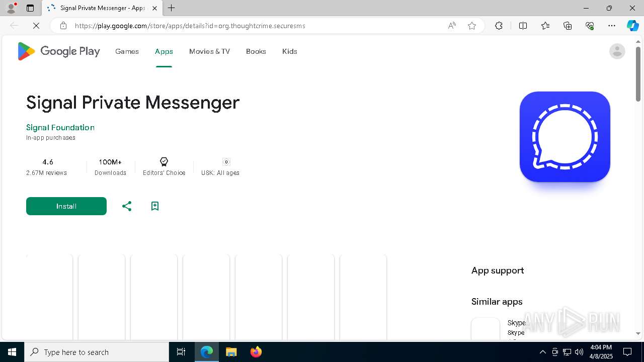This screenshot has height=362, width=644.
Task: Click the Google Play account avatar
Action: (617, 51)
